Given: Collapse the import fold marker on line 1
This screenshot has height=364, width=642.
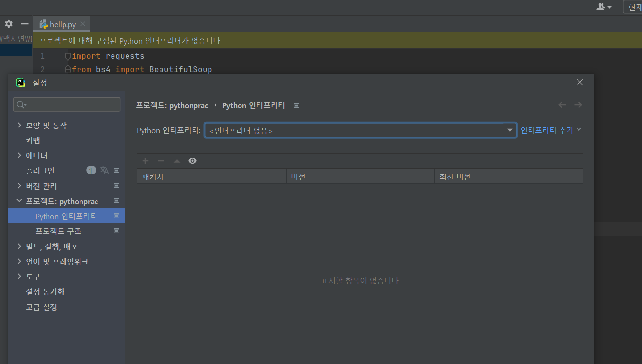Looking at the screenshot, I should pos(68,56).
